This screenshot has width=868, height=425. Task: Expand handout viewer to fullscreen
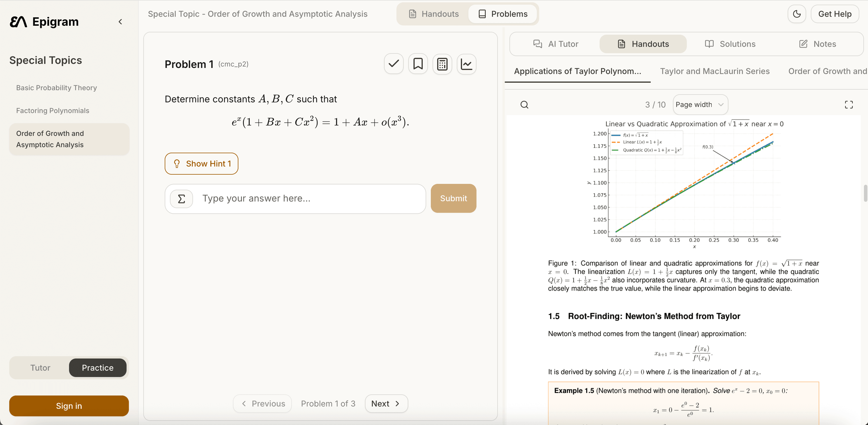point(848,105)
